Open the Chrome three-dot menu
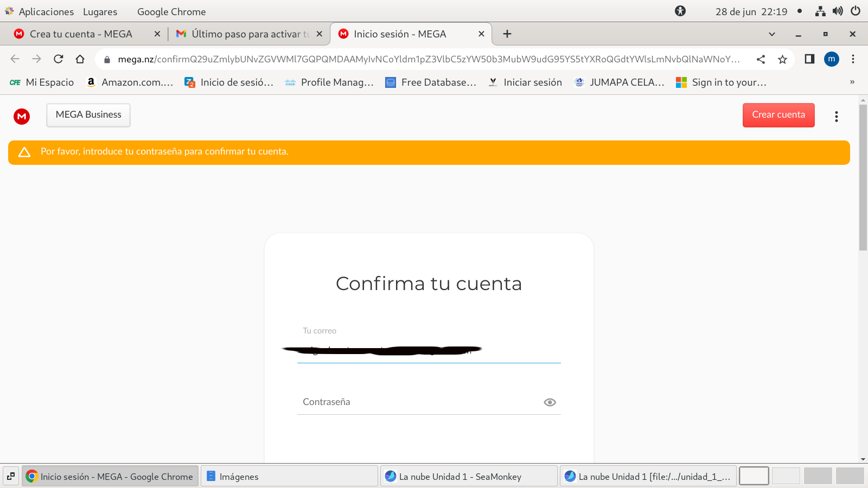This screenshot has width=868, height=488. click(853, 59)
